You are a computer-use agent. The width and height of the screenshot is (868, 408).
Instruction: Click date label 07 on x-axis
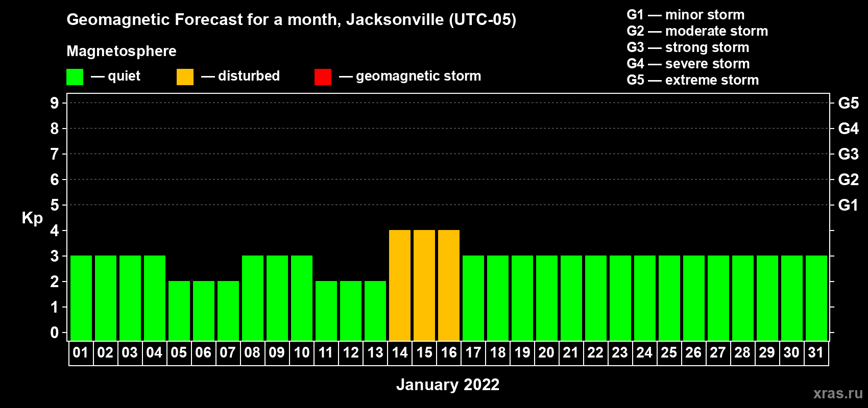pyautogui.click(x=228, y=352)
